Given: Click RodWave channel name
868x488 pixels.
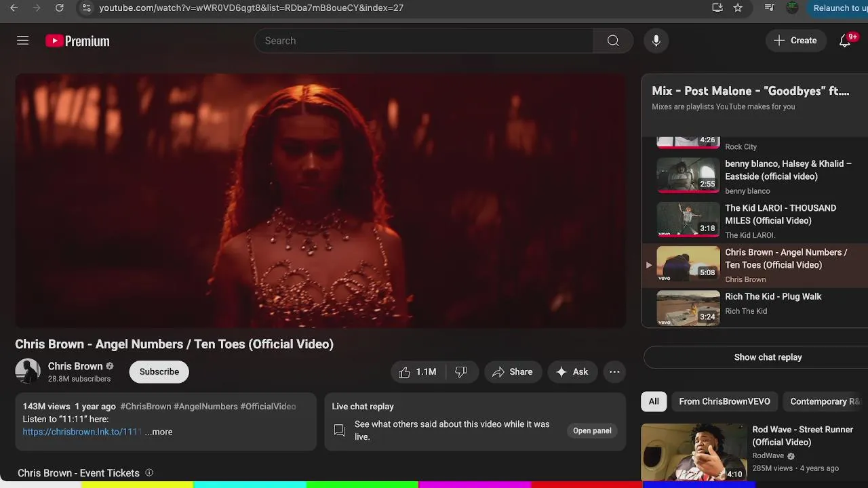Looking at the screenshot, I should pyautogui.click(x=768, y=456).
